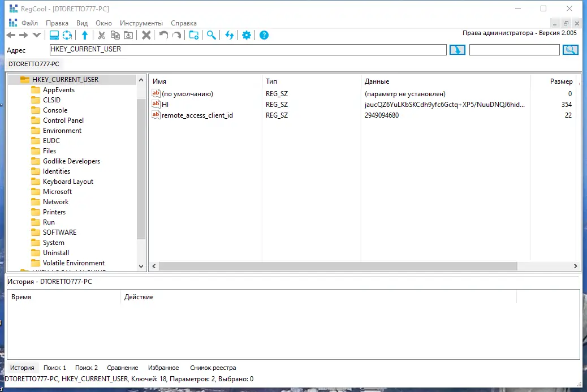Click the new key folder-plus icon
Screen dimensions: 587x392
tap(194, 35)
